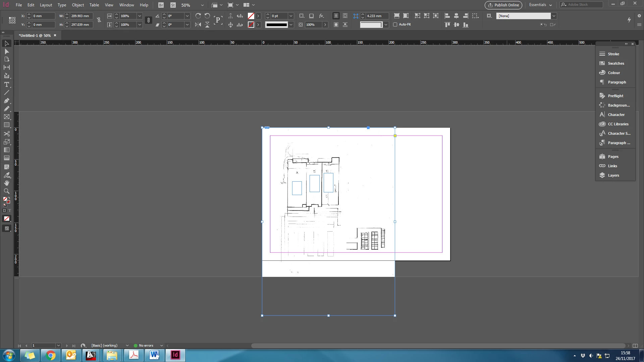This screenshot has width=644, height=362.
Task: Select the Eyedropper tool
Action: (6, 175)
